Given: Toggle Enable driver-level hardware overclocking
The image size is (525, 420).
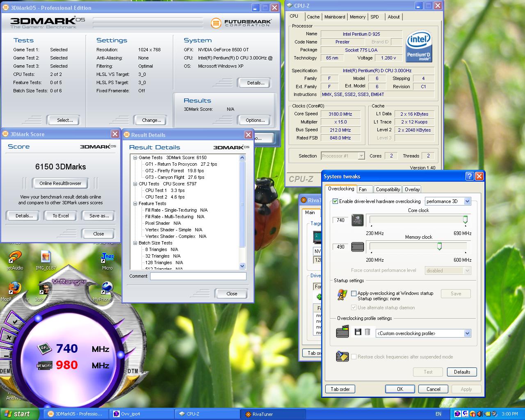Looking at the screenshot, I should (335, 201).
